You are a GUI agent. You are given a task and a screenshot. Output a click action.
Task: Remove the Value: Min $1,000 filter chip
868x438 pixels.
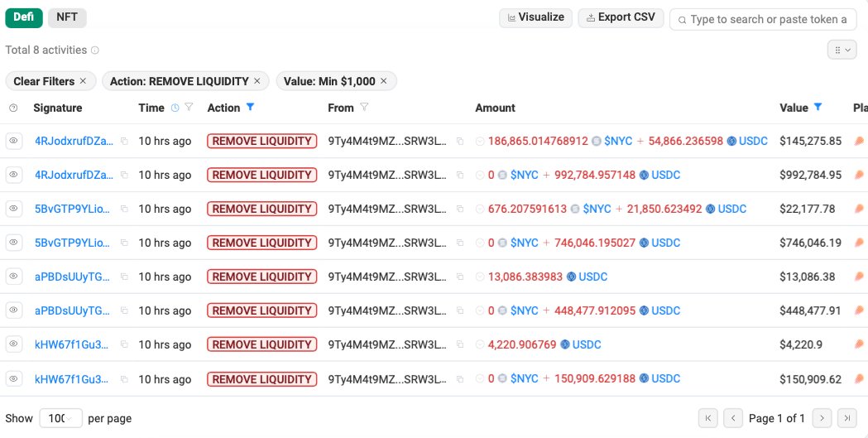point(384,81)
